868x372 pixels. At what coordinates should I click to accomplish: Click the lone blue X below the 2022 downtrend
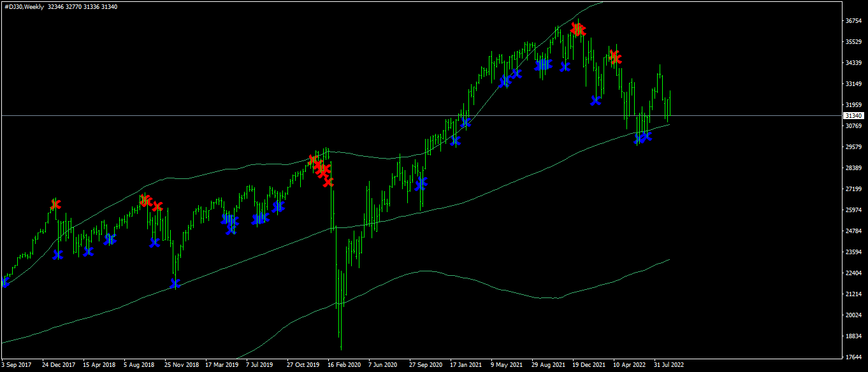tap(596, 100)
